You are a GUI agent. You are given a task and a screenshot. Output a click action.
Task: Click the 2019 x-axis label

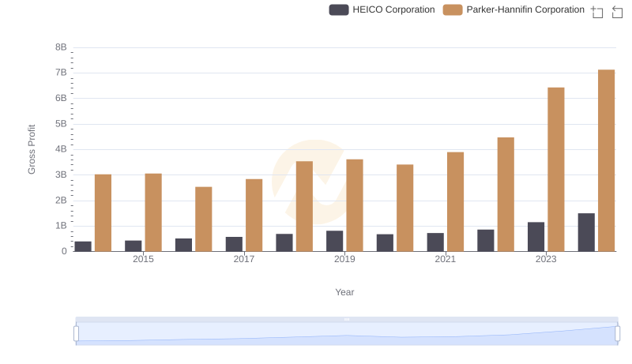pos(344,259)
